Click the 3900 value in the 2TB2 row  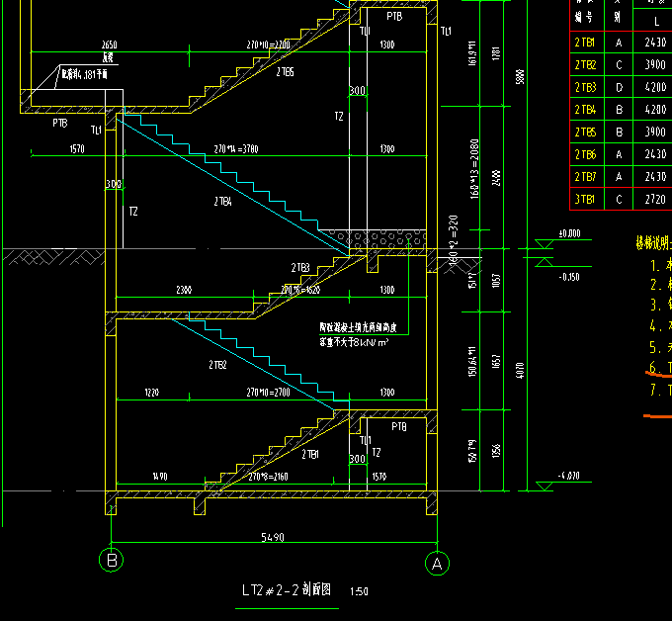pyautogui.click(x=656, y=64)
